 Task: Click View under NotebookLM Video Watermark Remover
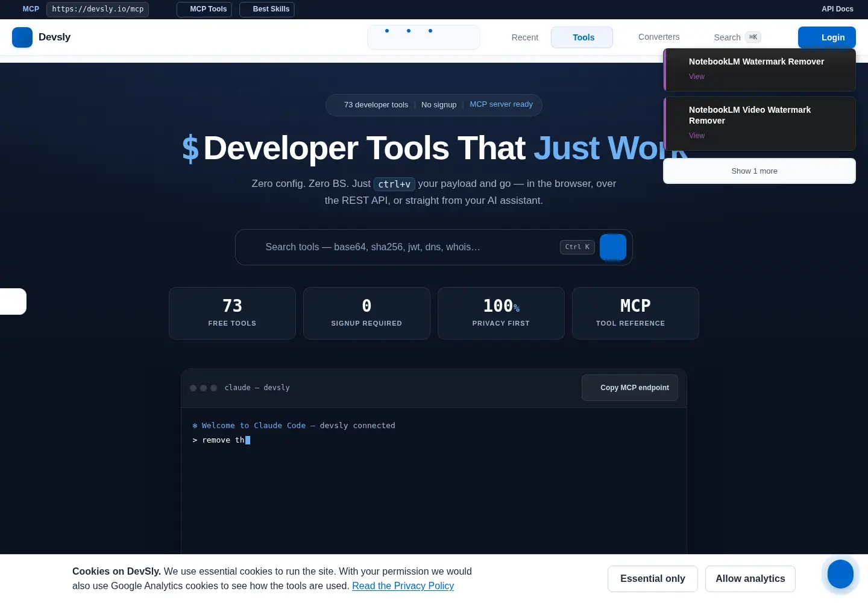(x=697, y=136)
